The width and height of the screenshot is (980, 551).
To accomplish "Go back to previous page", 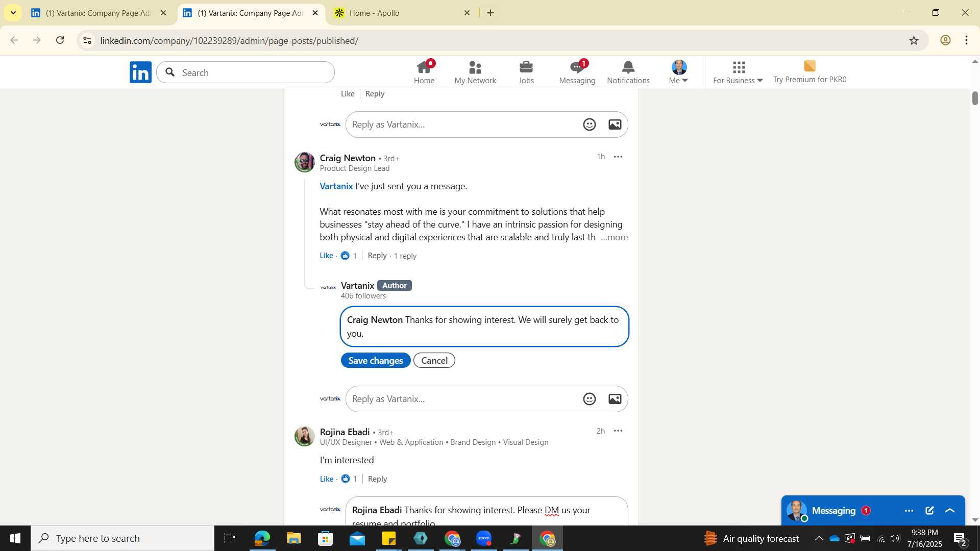I will pyautogui.click(x=14, y=40).
